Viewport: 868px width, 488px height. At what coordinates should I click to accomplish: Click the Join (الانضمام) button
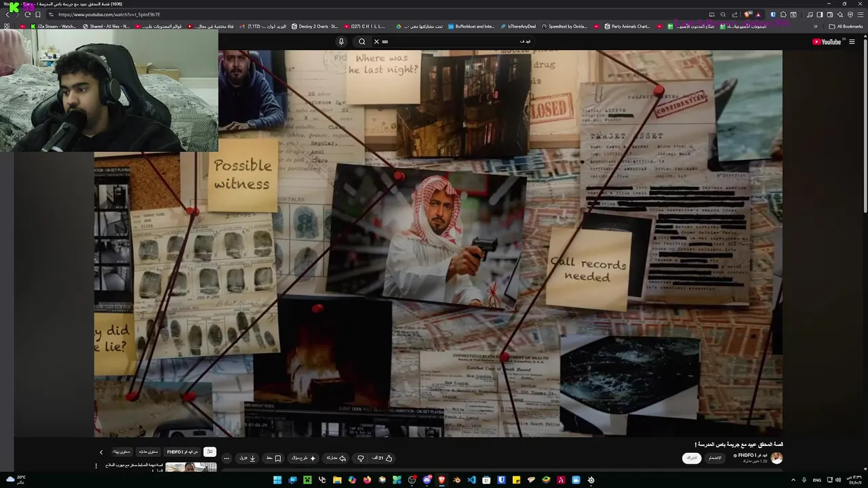click(715, 458)
